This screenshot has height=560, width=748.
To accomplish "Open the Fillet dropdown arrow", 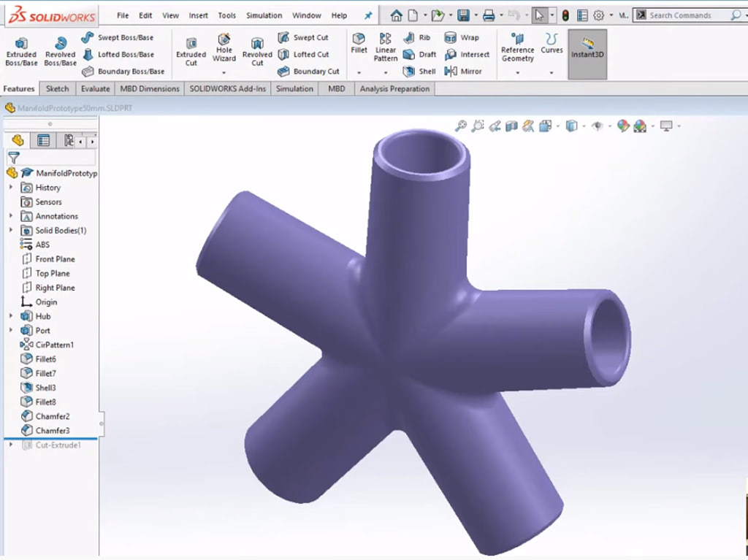I will pos(359,73).
